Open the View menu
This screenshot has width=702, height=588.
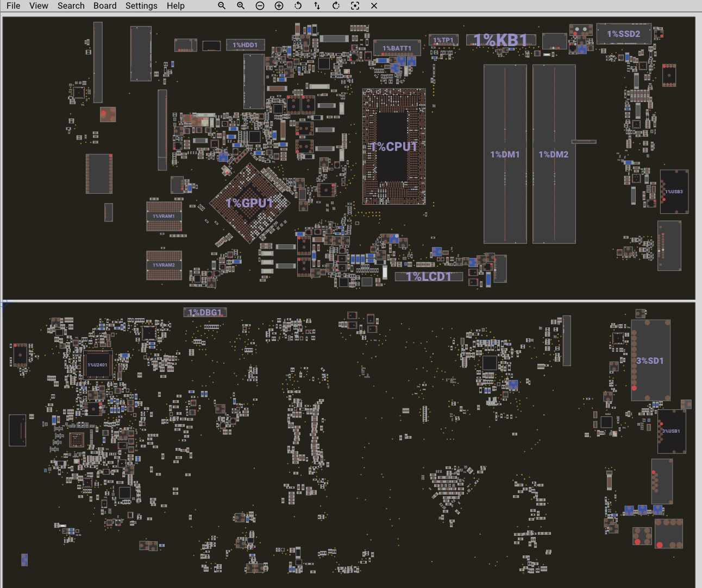[39, 5]
